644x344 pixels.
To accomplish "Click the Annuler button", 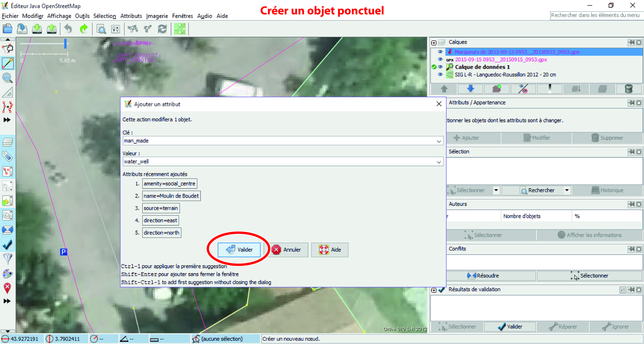I will [x=286, y=250].
